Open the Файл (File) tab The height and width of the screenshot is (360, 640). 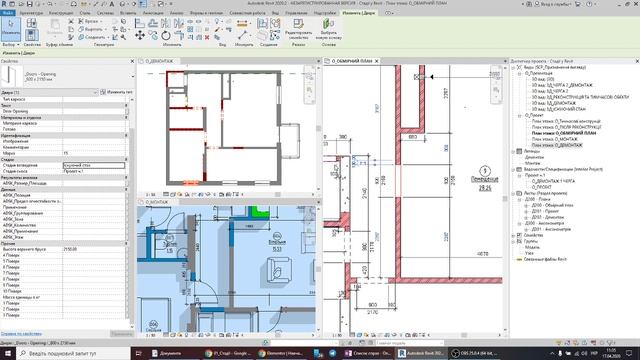pos(7,13)
